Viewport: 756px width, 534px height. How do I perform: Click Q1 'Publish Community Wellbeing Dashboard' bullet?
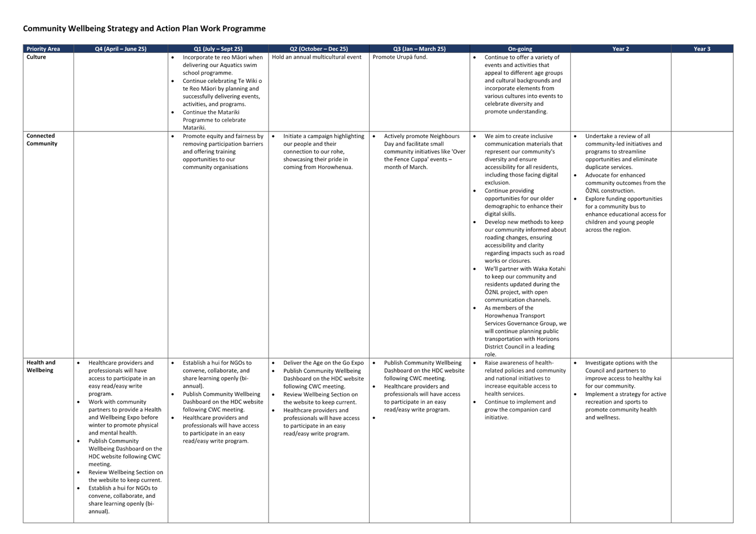(223, 402)
